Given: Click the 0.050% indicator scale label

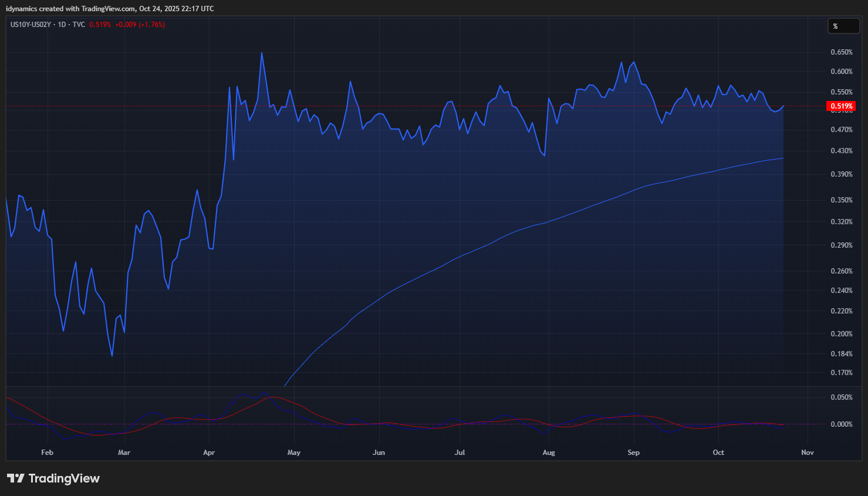Looking at the screenshot, I should click(841, 397).
